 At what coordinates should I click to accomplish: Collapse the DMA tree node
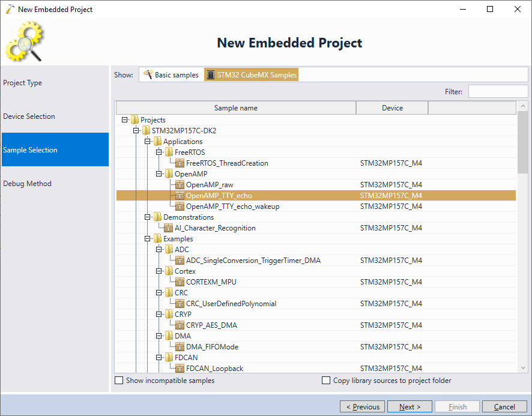159,336
